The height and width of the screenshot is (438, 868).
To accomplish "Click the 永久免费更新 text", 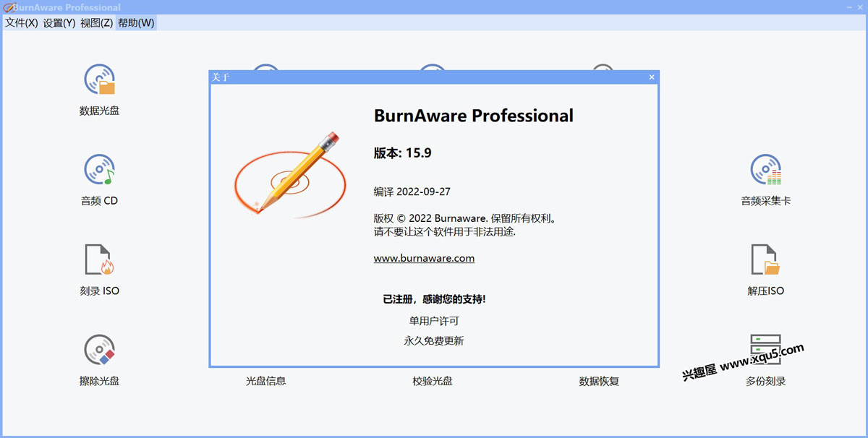I will (x=434, y=340).
